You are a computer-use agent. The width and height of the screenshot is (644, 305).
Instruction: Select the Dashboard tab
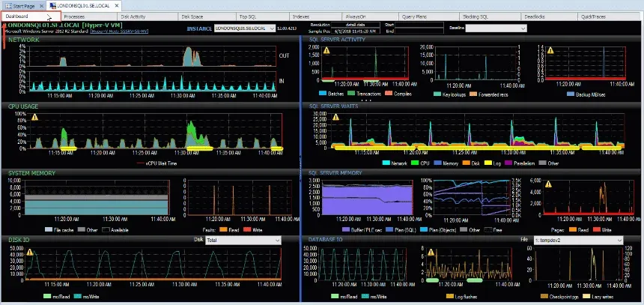pyautogui.click(x=31, y=16)
